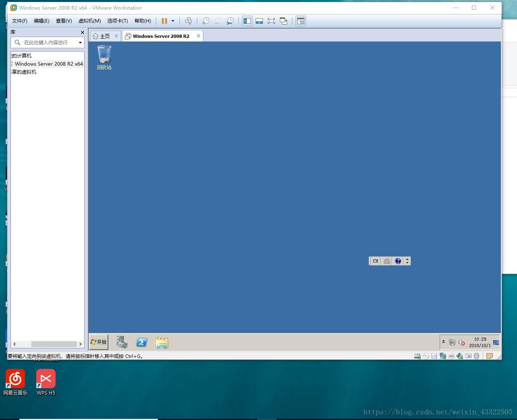Open the 虚拟机(M) menu
This screenshot has height=420, width=517.
tap(89, 21)
